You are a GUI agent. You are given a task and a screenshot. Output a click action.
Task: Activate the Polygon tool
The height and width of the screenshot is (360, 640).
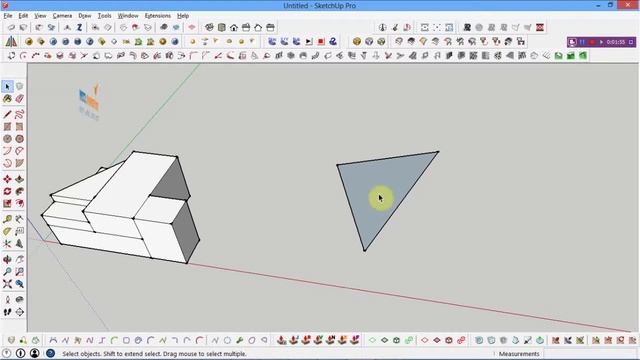pos(19,139)
